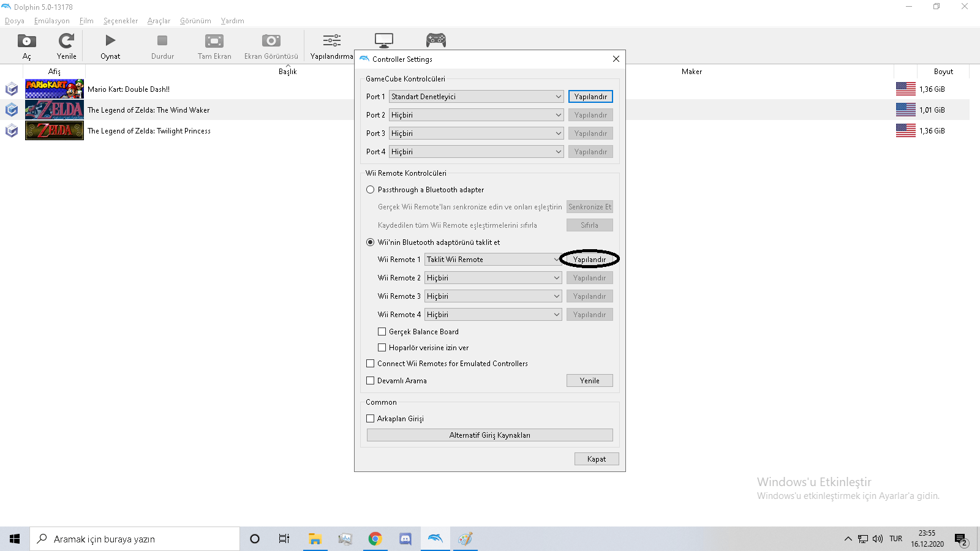The height and width of the screenshot is (551, 980).
Task: Open Port 1 controller dropdown
Action: point(476,97)
